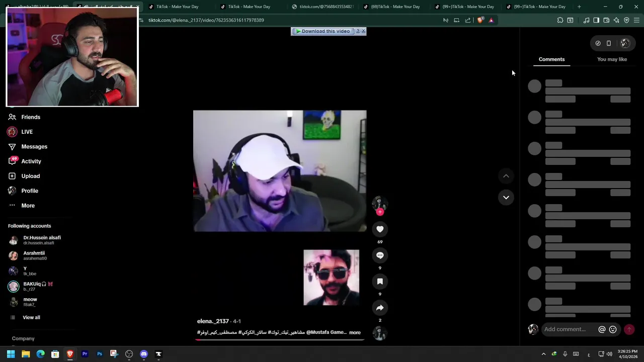
Task: Open elena._2137 username link
Action: coord(213,321)
